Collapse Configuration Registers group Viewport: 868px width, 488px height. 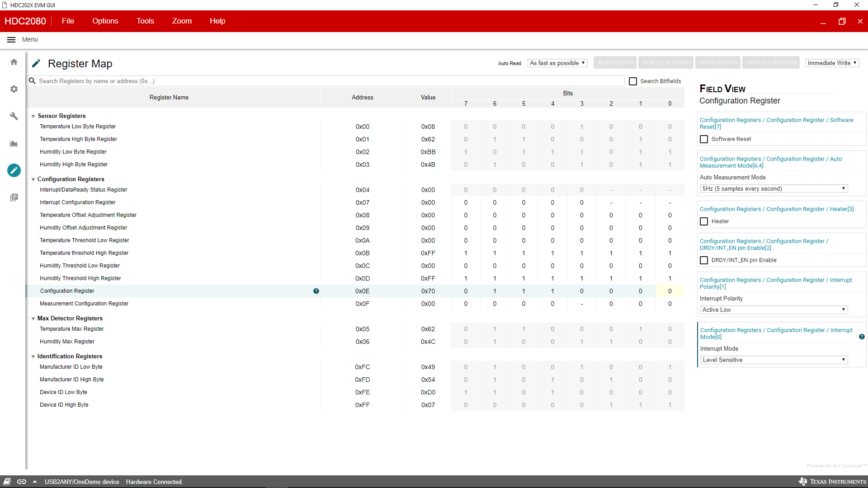(x=33, y=179)
